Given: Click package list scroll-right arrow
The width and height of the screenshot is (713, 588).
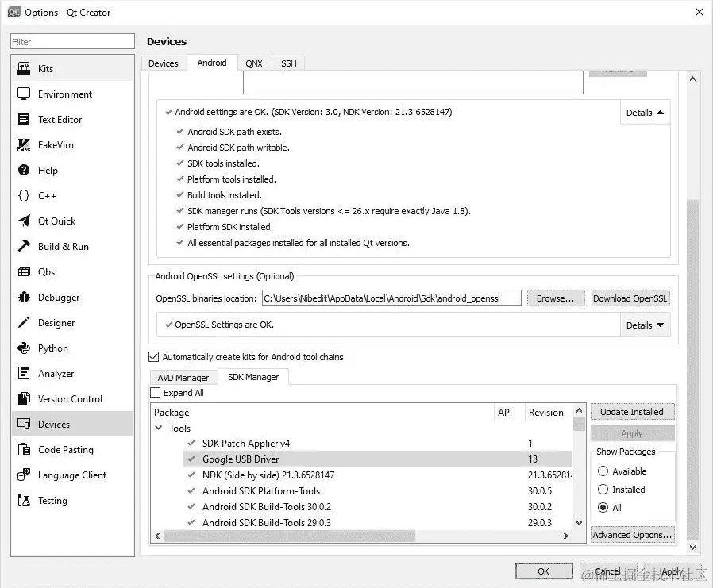Looking at the screenshot, I should pyautogui.click(x=565, y=536).
